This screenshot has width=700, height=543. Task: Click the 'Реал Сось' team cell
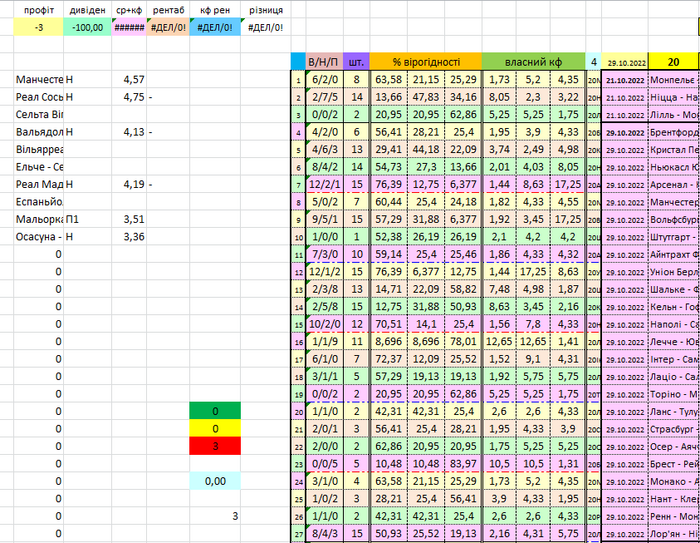tap(39, 97)
